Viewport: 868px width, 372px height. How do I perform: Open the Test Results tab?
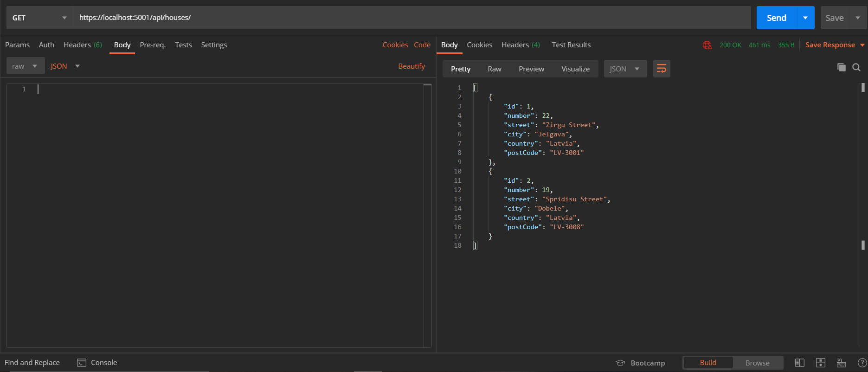(571, 45)
